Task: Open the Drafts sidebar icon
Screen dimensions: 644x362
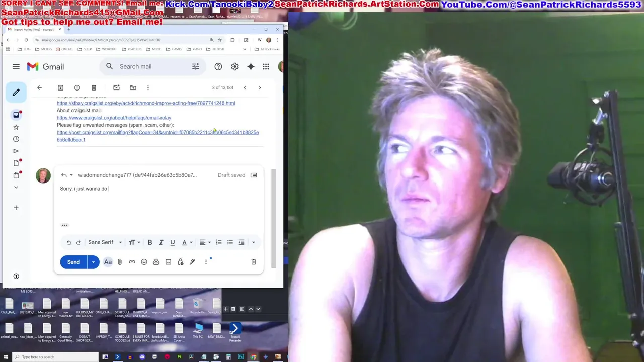Action: tap(16, 163)
